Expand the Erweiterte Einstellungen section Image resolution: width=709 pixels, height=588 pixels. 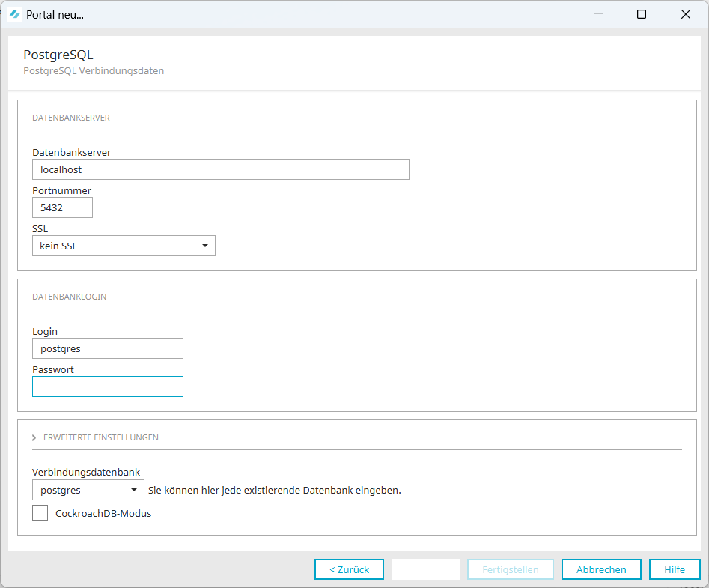(34, 437)
